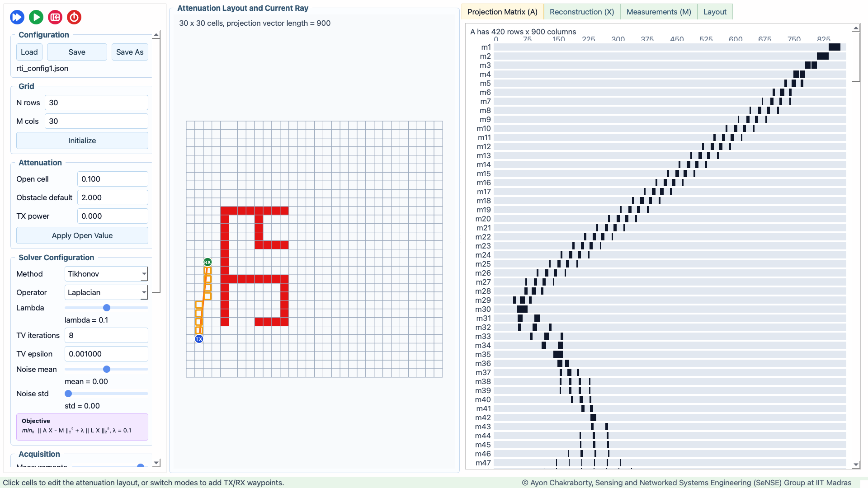868x488 pixels.
Task: Switch to the Projection Matrix (A) tab
Action: pos(502,12)
